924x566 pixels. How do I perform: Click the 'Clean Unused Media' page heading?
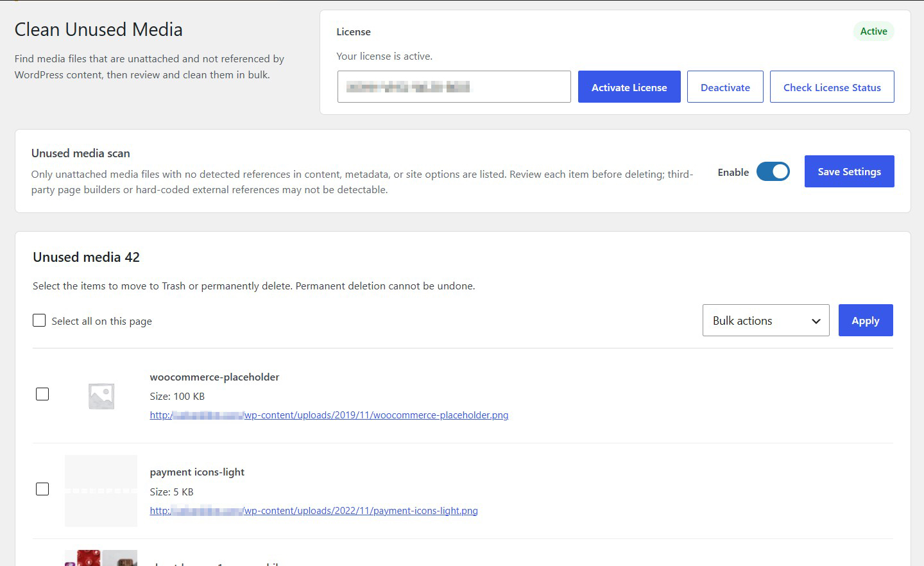[99, 30]
